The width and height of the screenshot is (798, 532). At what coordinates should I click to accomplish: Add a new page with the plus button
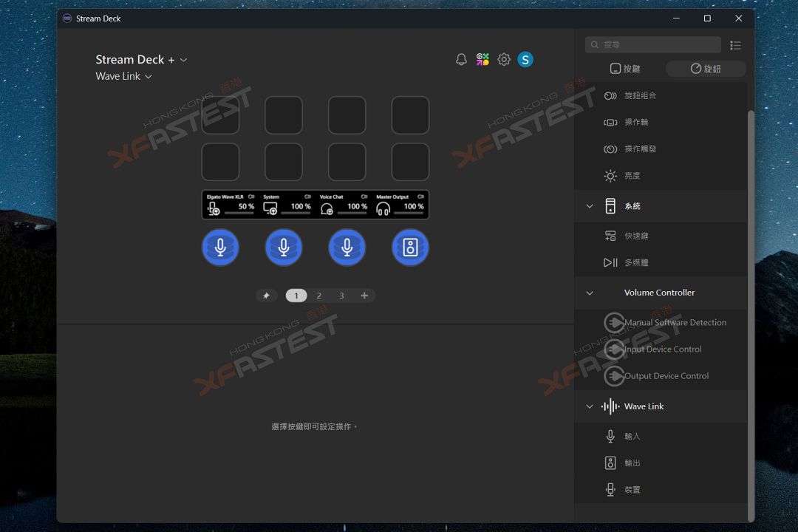364,296
